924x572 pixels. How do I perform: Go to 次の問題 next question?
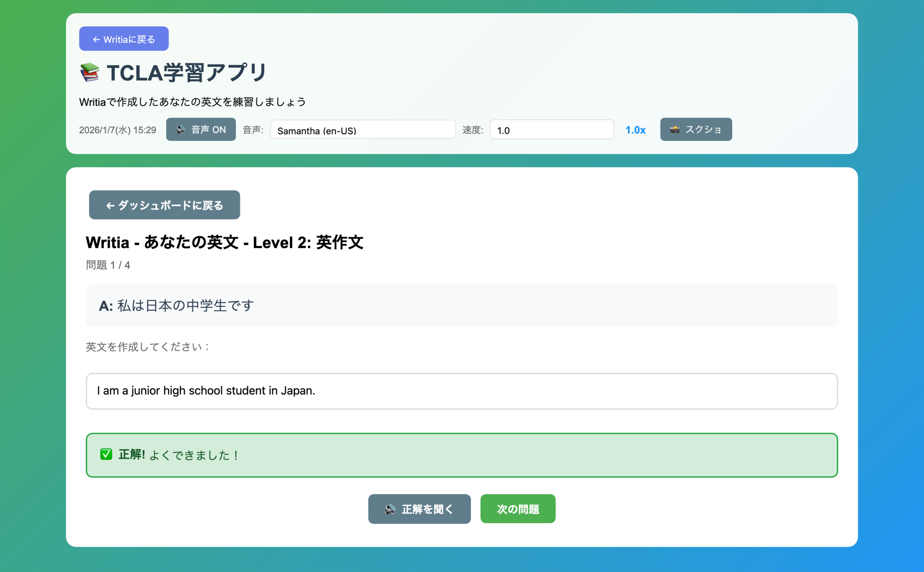click(518, 509)
